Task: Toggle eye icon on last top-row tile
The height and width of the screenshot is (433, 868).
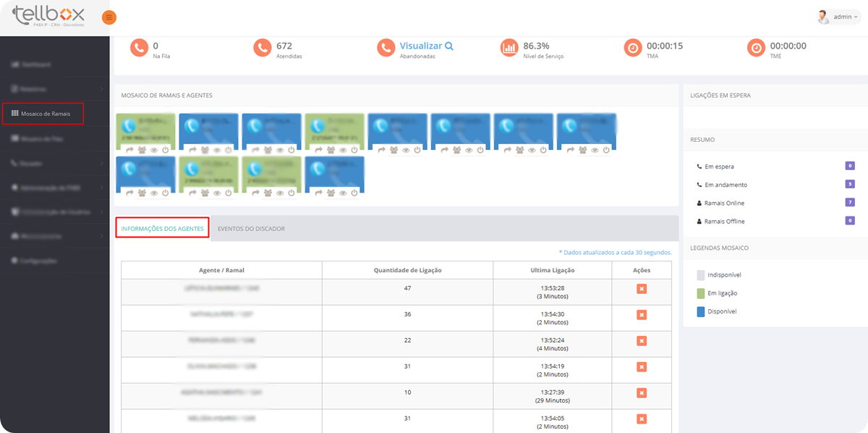Action: pyautogui.click(x=595, y=150)
